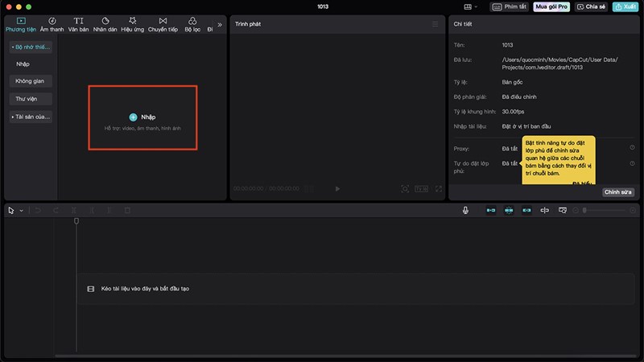Click the Chỉnh sửa button in details
This screenshot has height=362, width=644.
click(618, 192)
